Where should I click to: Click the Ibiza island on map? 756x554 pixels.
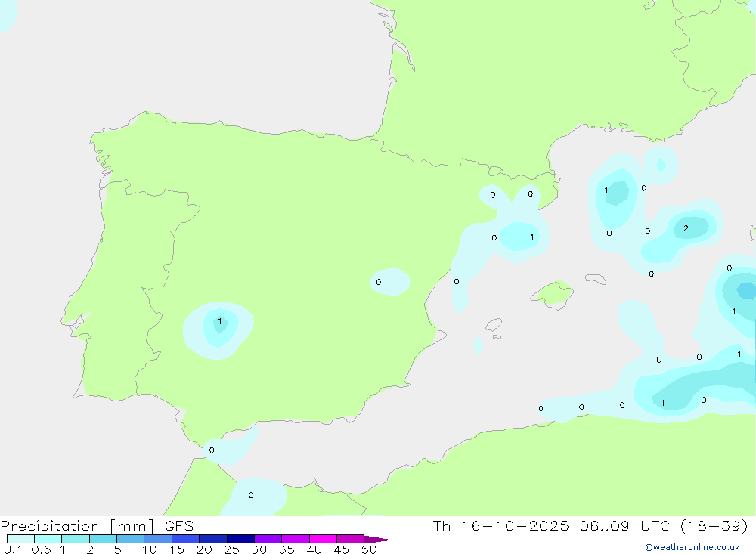pos(494,324)
